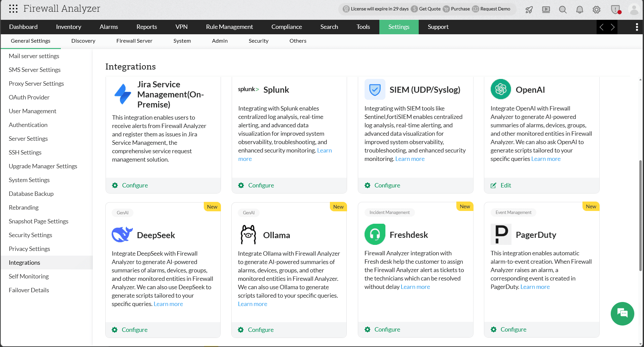The image size is (644, 347).
Task: Switch to the Firewall Server tab
Action: [134, 41]
